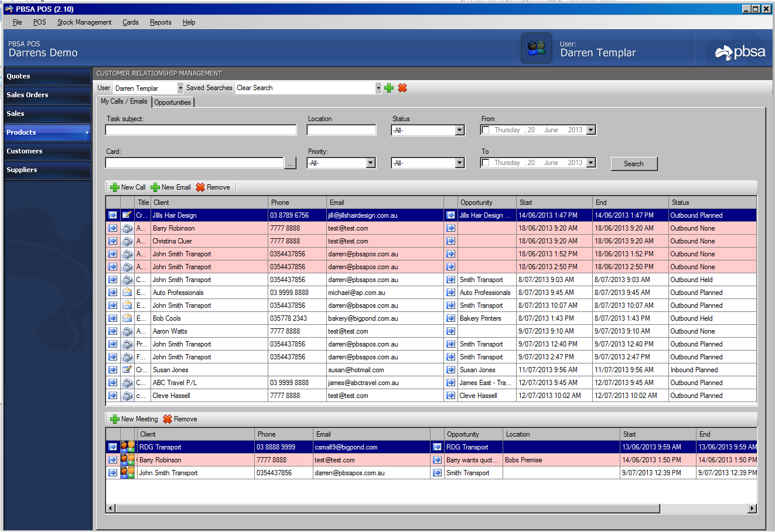This screenshot has height=532, width=775.
Task: Expand the Products sidebar submenu arrow
Action: click(x=87, y=132)
